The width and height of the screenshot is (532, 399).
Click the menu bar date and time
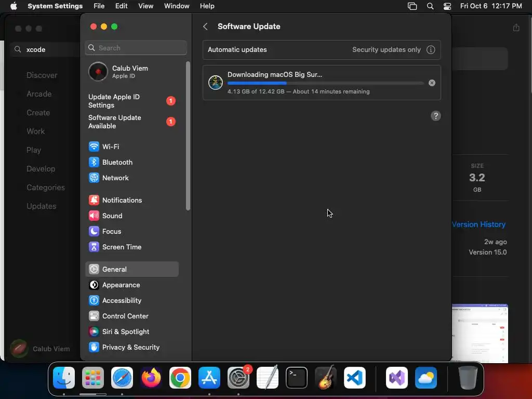[x=491, y=6]
